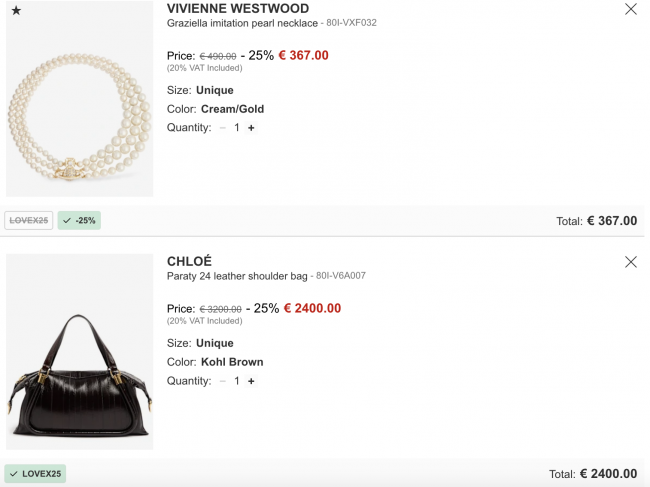Image resolution: width=650 pixels, height=487 pixels.
Task: Open the CHLOÉ brand link
Action: (189, 261)
